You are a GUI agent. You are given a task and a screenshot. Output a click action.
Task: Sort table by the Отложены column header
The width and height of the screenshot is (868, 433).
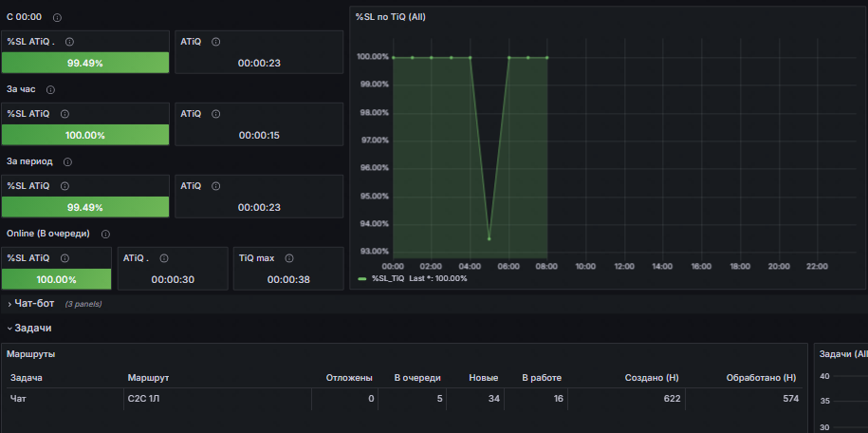click(349, 378)
